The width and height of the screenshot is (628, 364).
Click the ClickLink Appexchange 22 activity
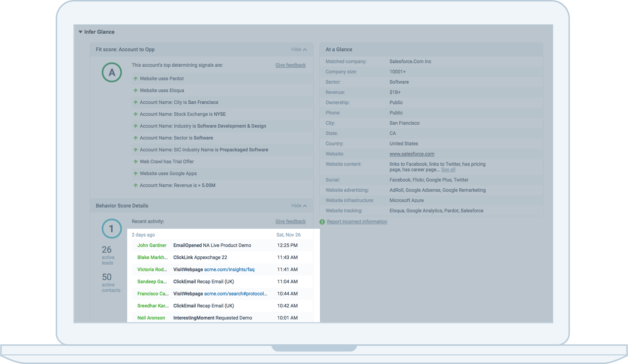(x=200, y=257)
